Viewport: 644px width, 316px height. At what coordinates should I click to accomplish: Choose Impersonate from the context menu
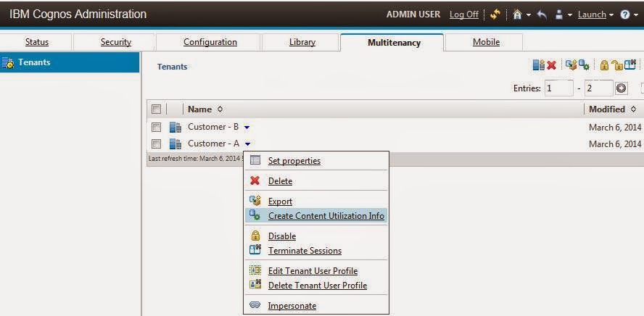coord(292,306)
